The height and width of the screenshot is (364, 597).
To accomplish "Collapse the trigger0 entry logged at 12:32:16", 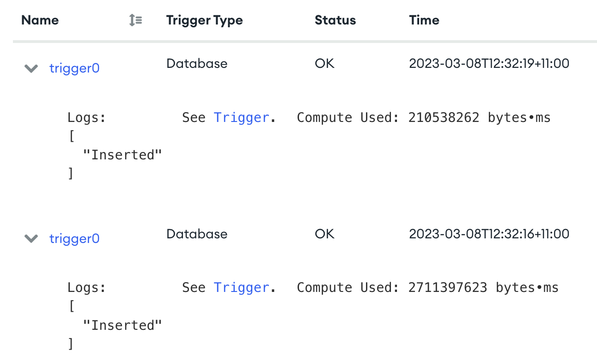I will pyautogui.click(x=31, y=239).
